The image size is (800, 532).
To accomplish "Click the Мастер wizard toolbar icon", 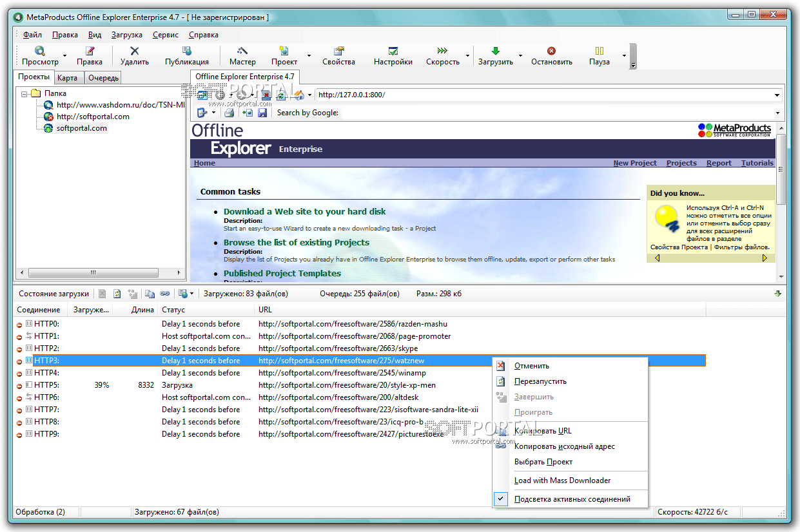I will pos(242,52).
